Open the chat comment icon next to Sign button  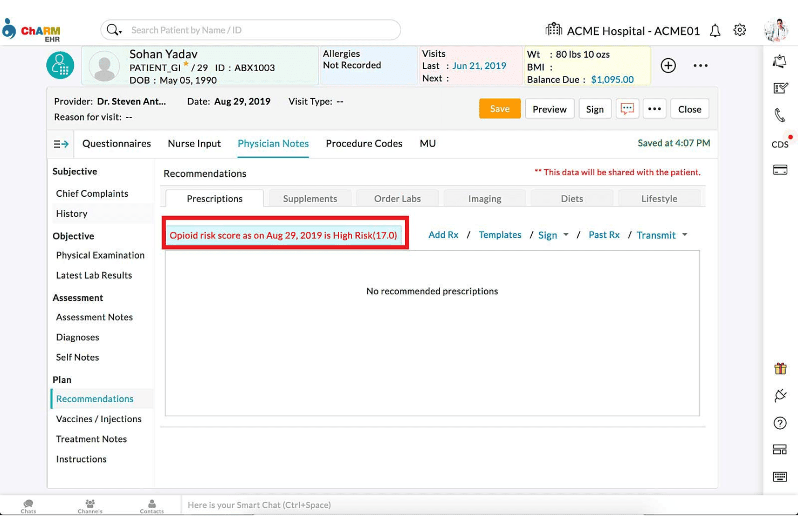pyautogui.click(x=627, y=109)
